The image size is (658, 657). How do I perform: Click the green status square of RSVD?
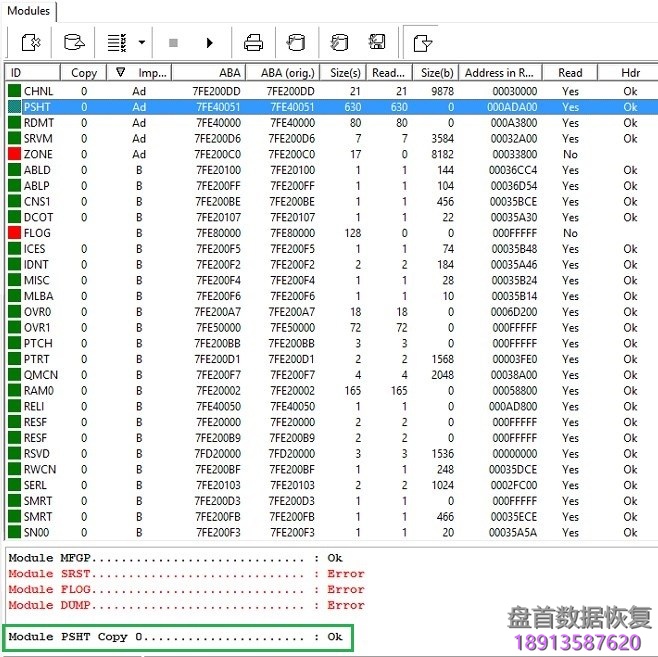(x=14, y=454)
